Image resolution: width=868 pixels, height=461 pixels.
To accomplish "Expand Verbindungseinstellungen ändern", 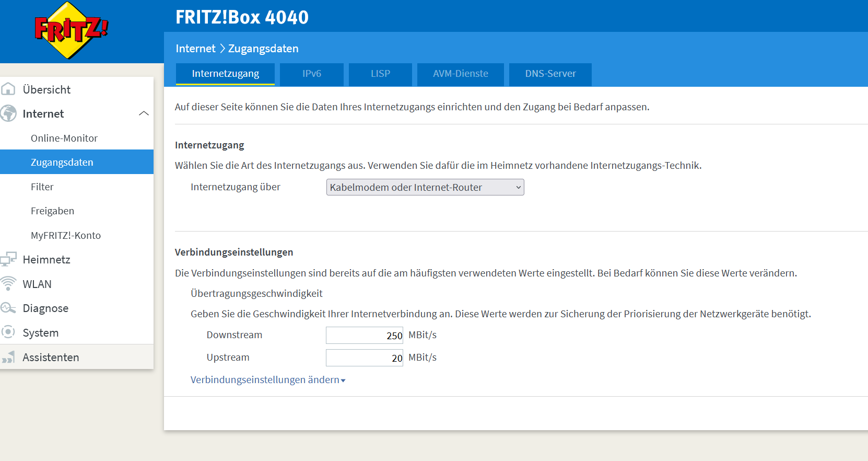I will pos(268,380).
